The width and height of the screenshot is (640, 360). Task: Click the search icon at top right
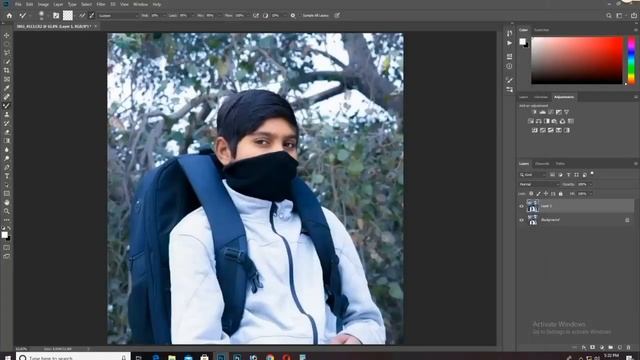tap(609, 16)
